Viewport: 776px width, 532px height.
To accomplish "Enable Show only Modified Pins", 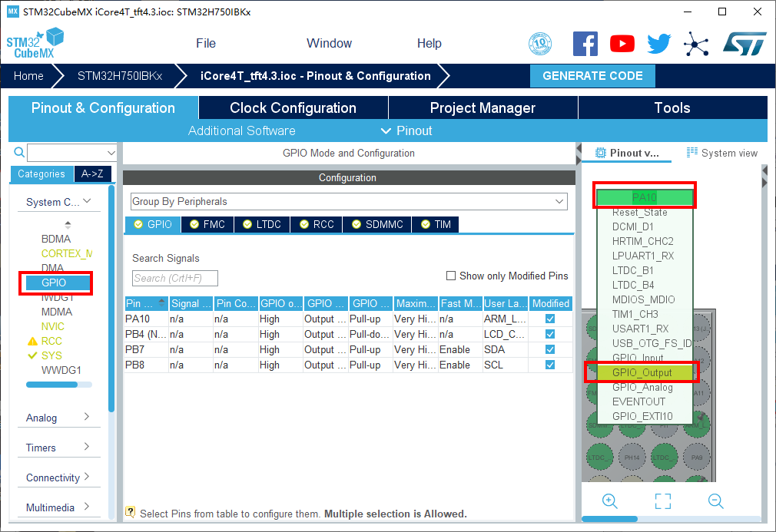I will (x=451, y=276).
